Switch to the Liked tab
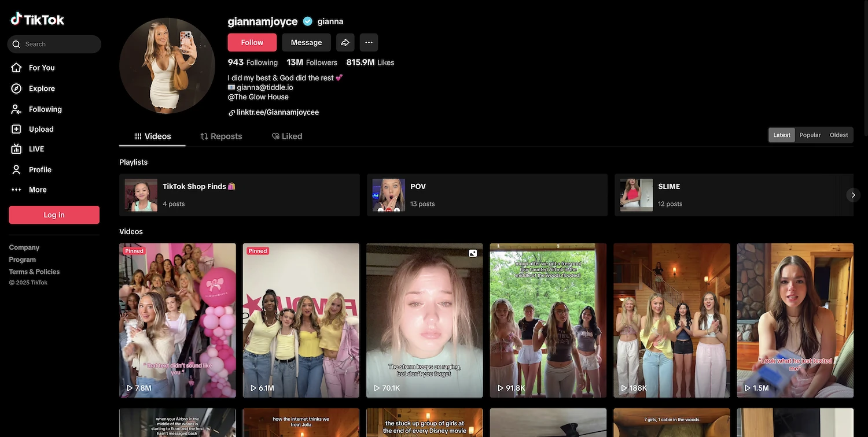868x437 pixels. [x=287, y=136]
